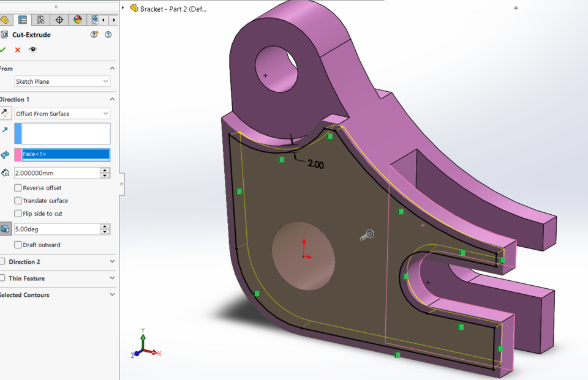This screenshot has height=380, width=588.
Task: Enable Draft outward
Action: click(17, 244)
